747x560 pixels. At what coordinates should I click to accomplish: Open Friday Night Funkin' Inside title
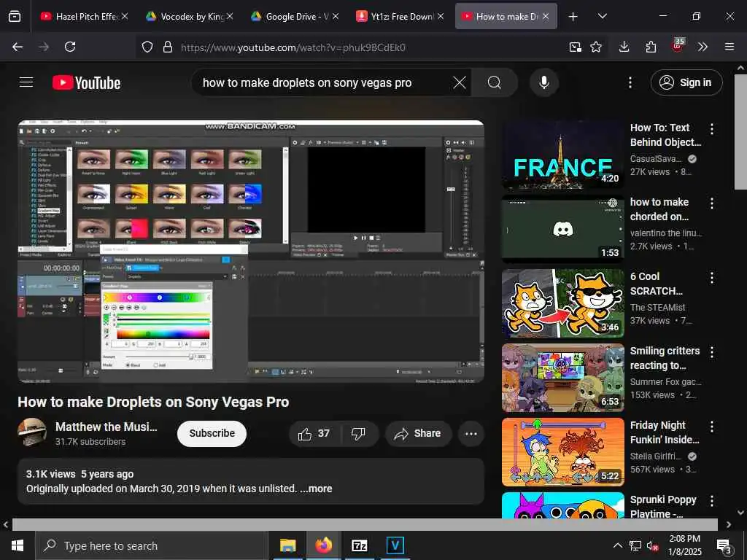coord(665,432)
